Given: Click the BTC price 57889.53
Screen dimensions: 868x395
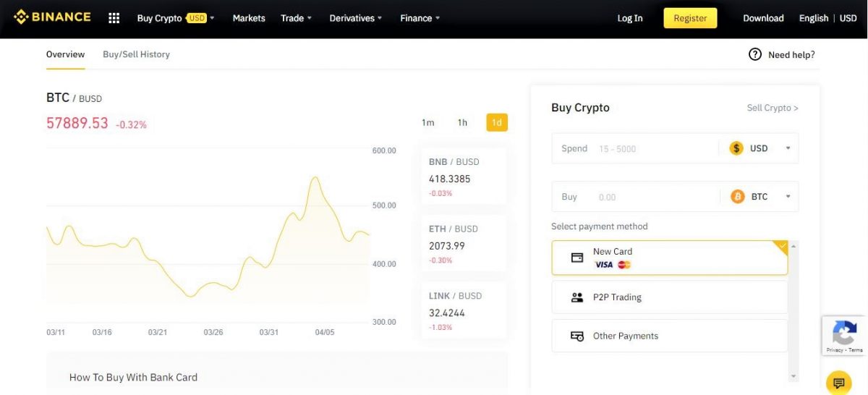Looking at the screenshot, I should pyautogui.click(x=77, y=123).
